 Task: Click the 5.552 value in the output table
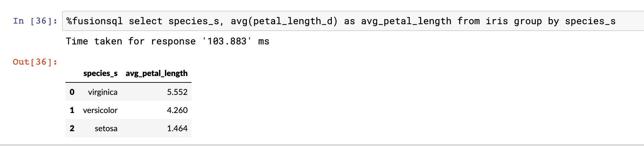177,92
